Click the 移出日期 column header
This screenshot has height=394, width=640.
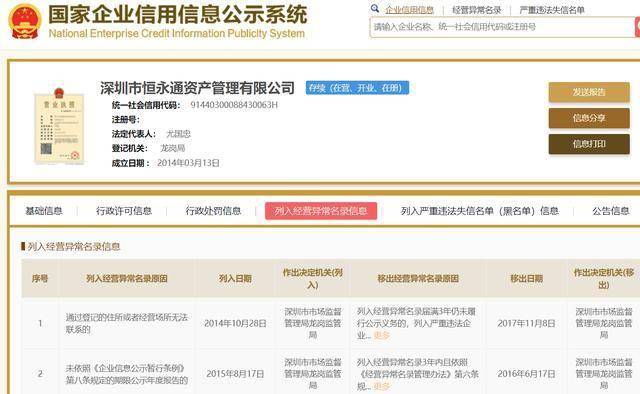pos(527,278)
